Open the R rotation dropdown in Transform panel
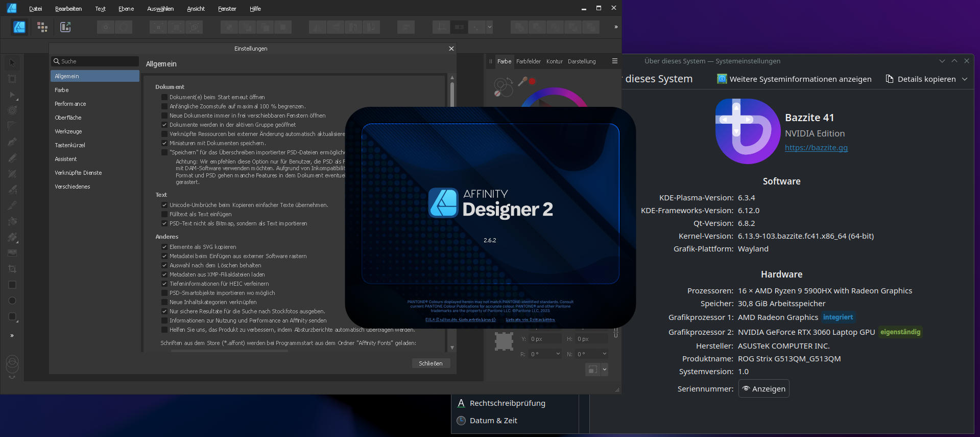The height and width of the screenshot is (437, 980). (557, 354)
